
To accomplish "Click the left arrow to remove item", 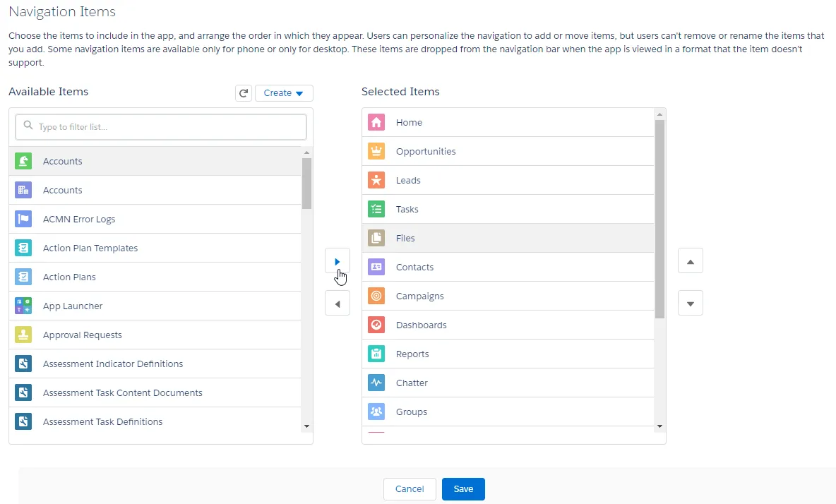I will tap(338, 304).
